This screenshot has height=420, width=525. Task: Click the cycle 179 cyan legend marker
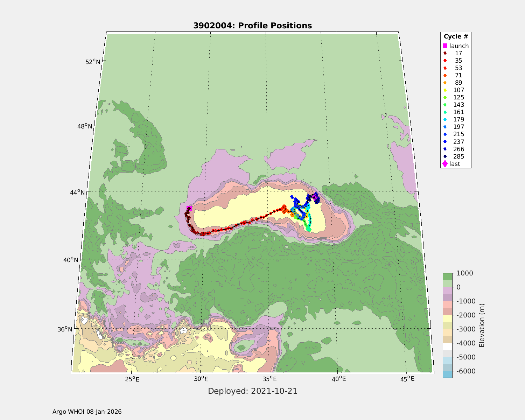coord(445,119)
